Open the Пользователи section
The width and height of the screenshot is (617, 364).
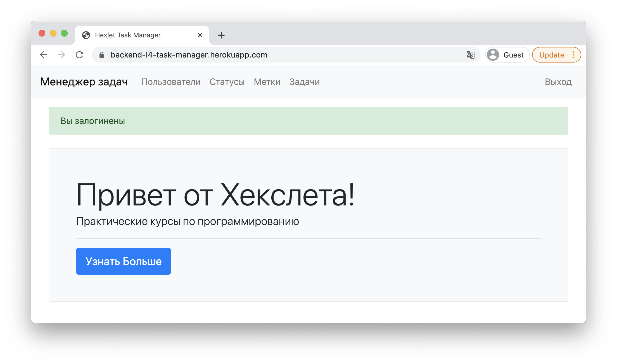171,82
